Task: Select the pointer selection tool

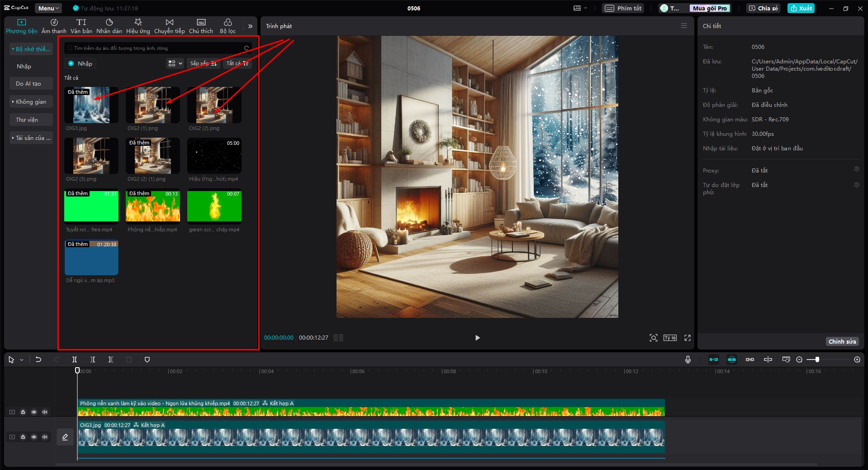Action: point(11,360)
